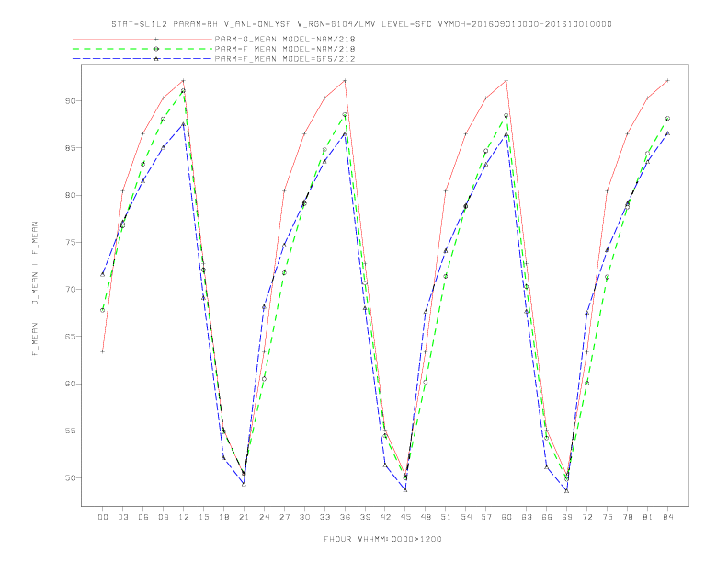Image resolution: width=728 pixels, height=563 pixels.
Task: Click x-axis forecast hour label 84
Action: 668,517
